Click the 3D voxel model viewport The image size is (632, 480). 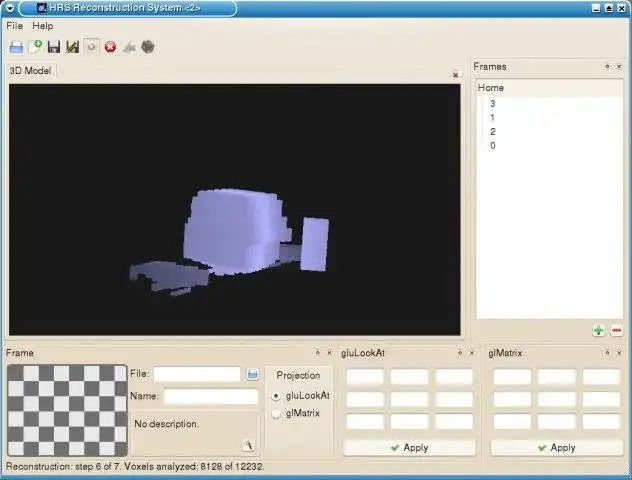(235, 210)
